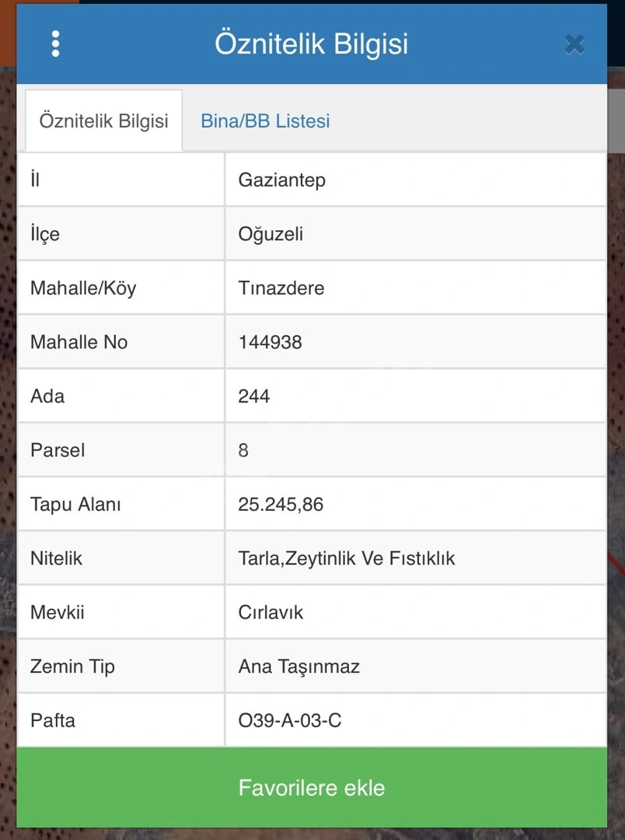Click the Mahalle/Köy row label
The width and height of the screenshot is (625, 840).
tap(83, 289)
